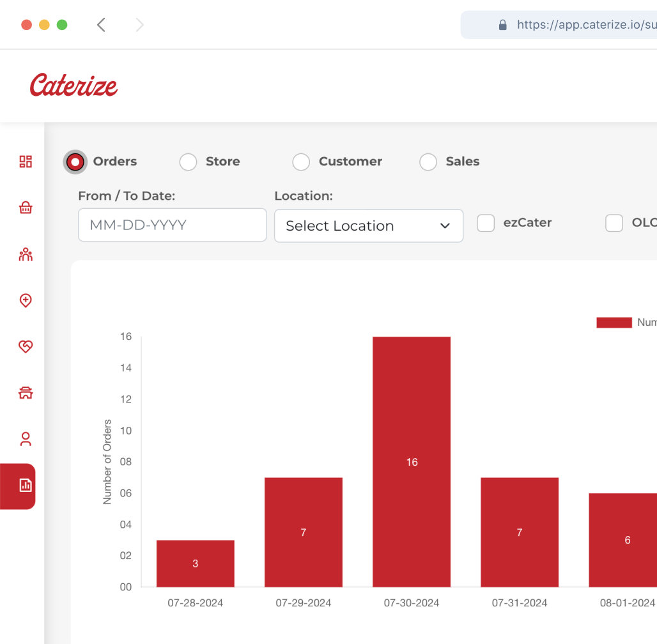Open the store building sidebar icon

pos(26,393)
